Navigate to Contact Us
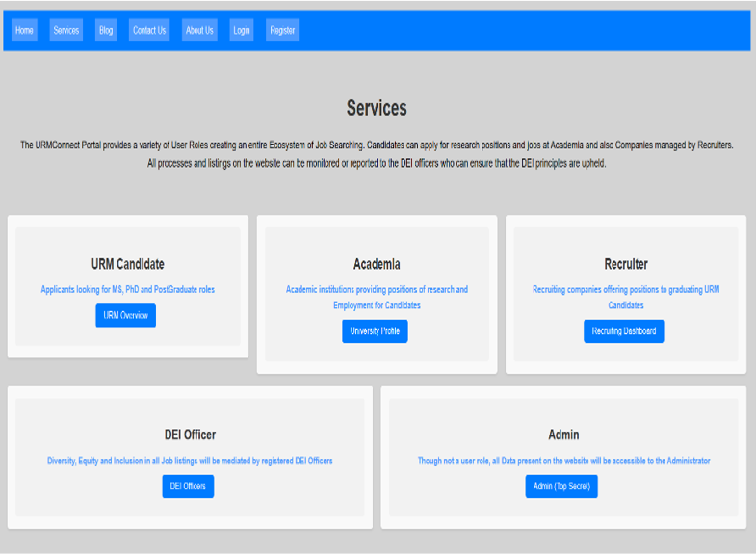 [x=149, y=31]
